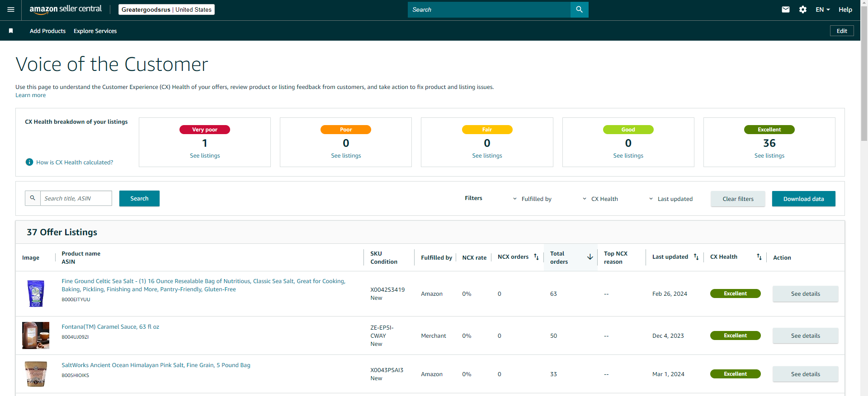This screenshot has height=396, width=868.
Task: See listings under Poor
Action: [x=346, y=155]
